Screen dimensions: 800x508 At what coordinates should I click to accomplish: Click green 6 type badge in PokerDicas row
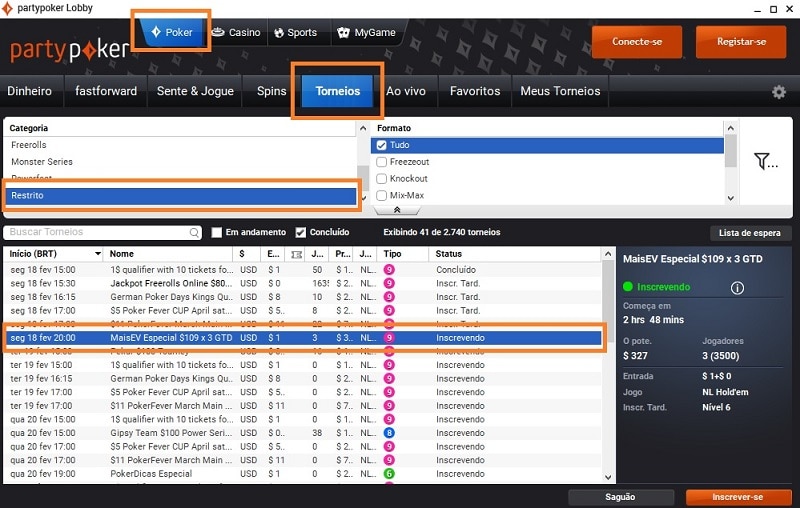tap(389, 474)
